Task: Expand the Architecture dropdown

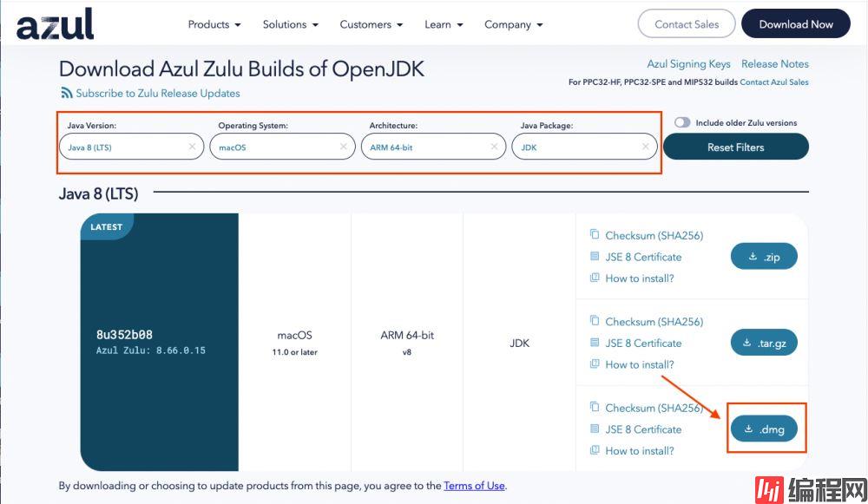Action: click(425, 147)
